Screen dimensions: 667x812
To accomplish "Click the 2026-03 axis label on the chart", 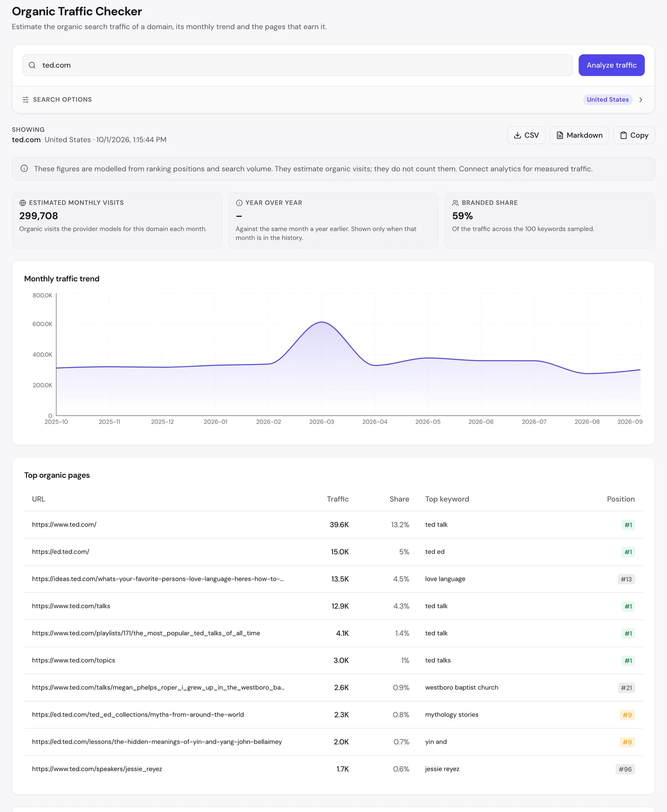I will coord(321,422).
